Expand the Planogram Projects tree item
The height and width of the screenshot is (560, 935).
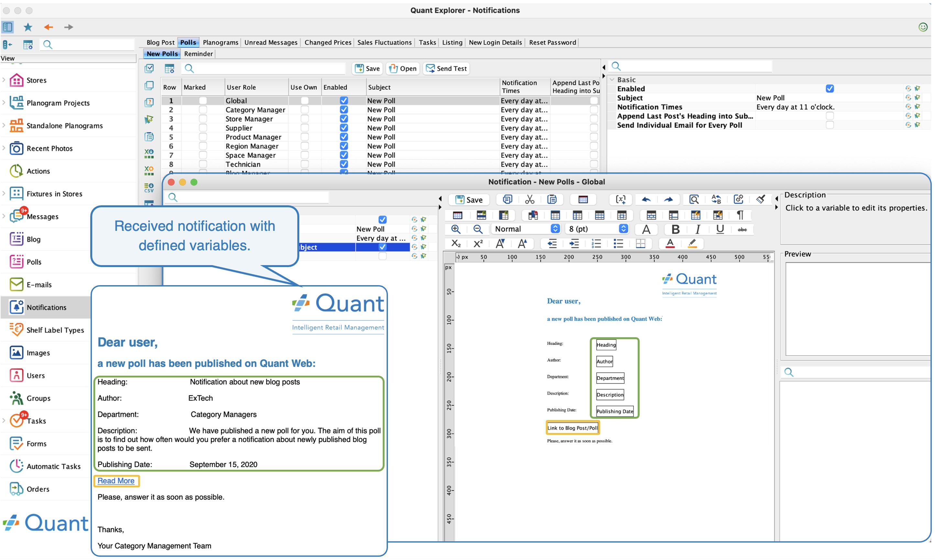(4, 102)
